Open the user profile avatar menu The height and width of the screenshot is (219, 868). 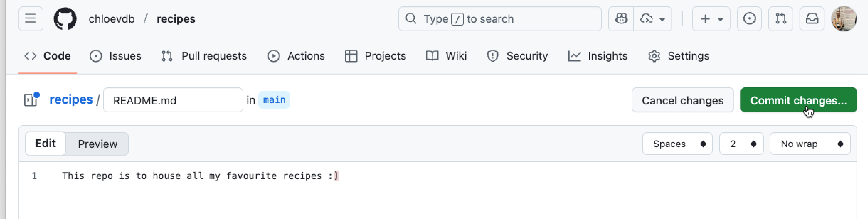843,19
